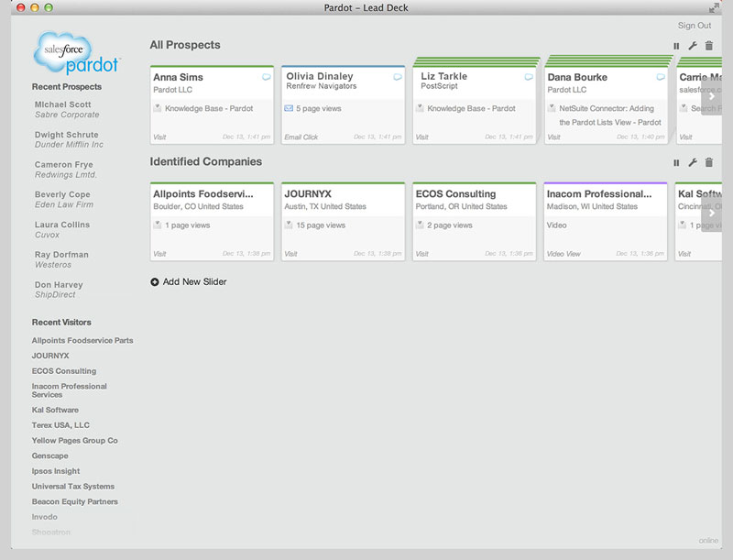733x560 pixels.
Task: Click Allpoints Foodservi... card title
Action: [202, 194]
